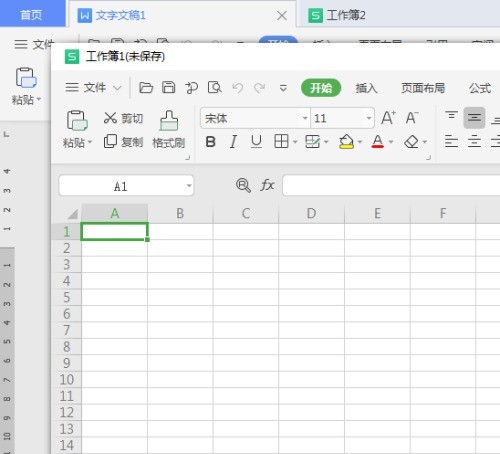Open Print Preview with the magnifier page icon
The image size is (500, 454).
(214, 87)
